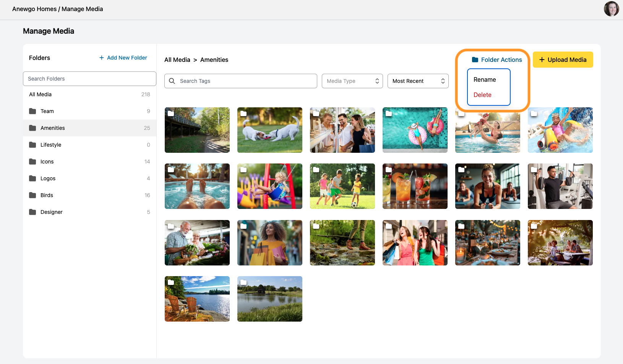Click the Folder Actions folder icon
The image size is (623, 364).
coord(475,60)
